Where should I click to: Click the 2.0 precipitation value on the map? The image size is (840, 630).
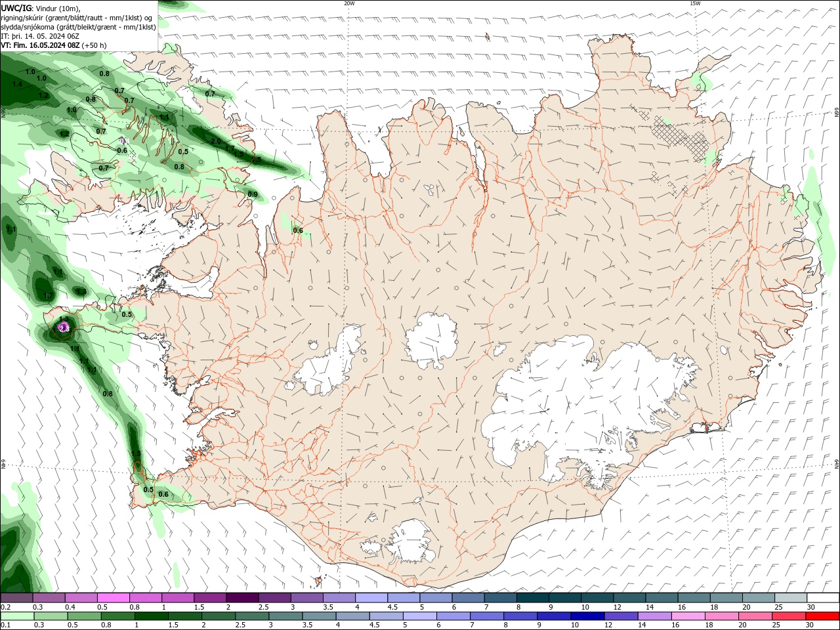point(216,141)
